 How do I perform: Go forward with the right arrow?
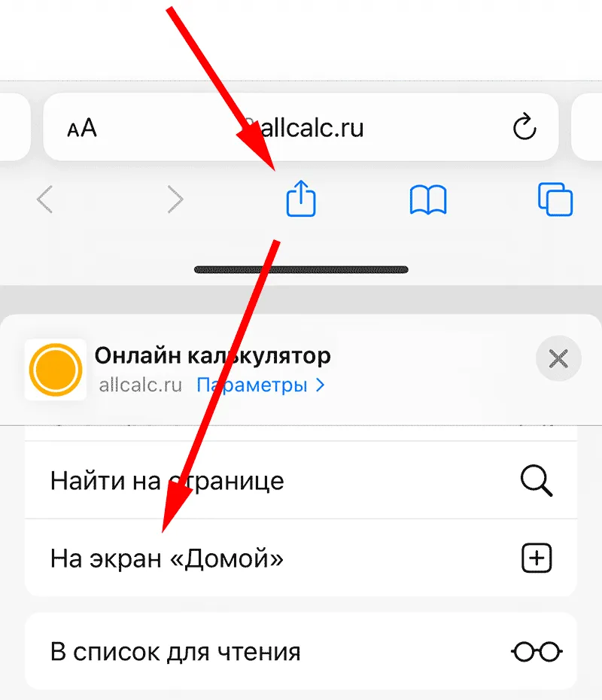175,199
